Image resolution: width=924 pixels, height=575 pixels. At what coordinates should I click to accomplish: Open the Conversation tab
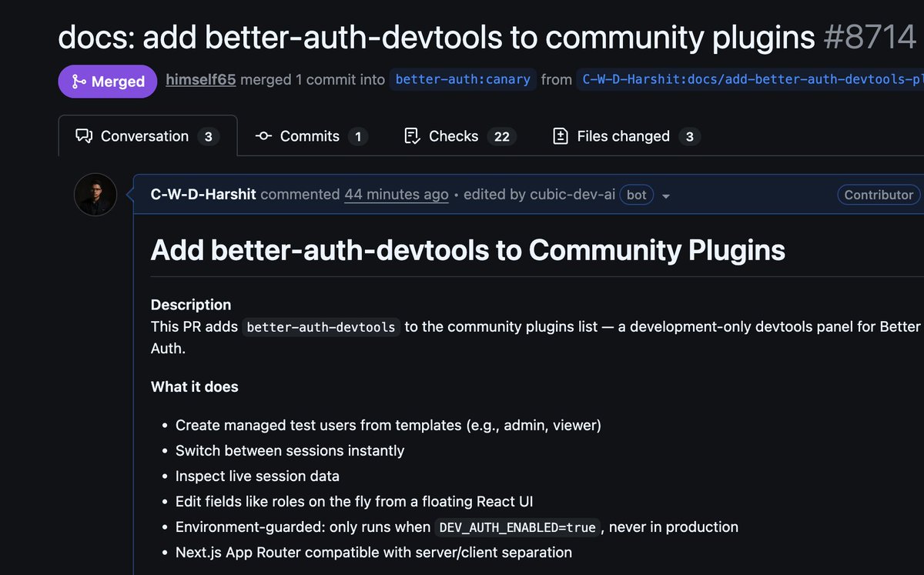[147, 136]
